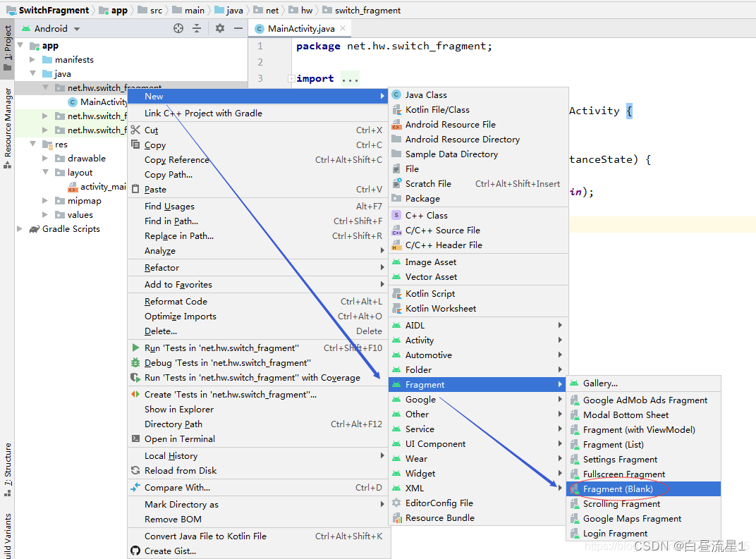Switch to the 1: Project sidebar view
This screenshot has width=756, height=559.
pos(8,40)
